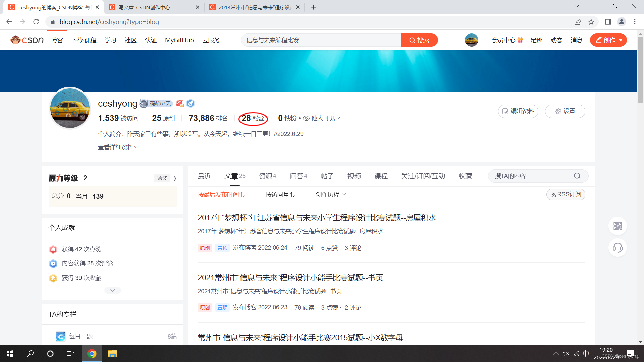Click search magnifier in 搜TA的内容 box
This screenshot has height=362, width=644.
coord(577,176)
